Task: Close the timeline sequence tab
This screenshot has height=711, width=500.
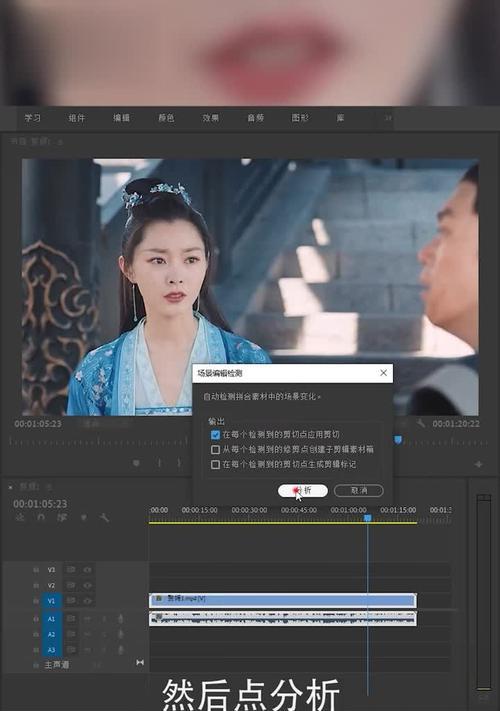Action: tap(11, 487)
